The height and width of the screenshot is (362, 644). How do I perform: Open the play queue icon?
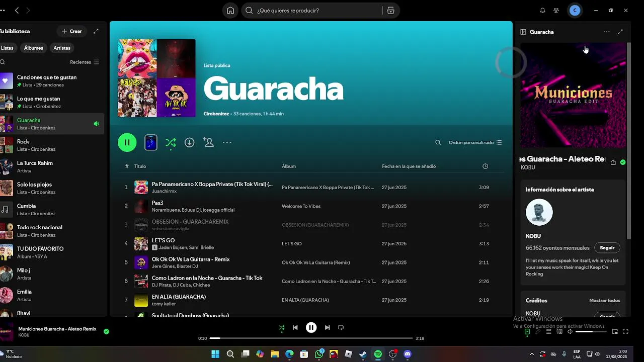tap(549, 332)
